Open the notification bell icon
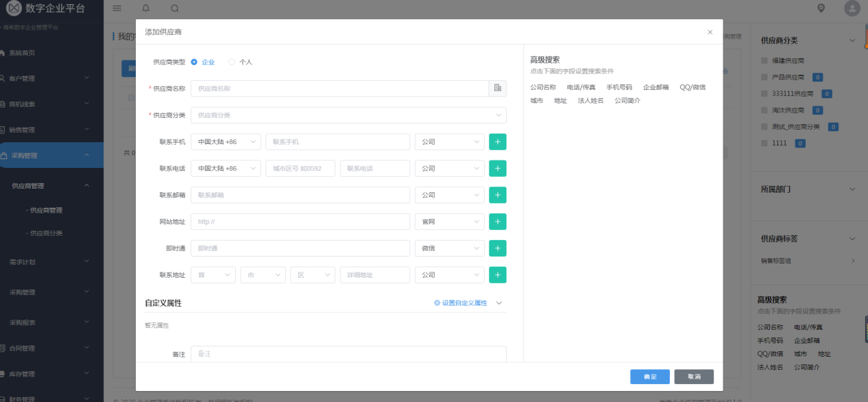The height and width of the screenshot is (402, 868). [x=145, y=8]
